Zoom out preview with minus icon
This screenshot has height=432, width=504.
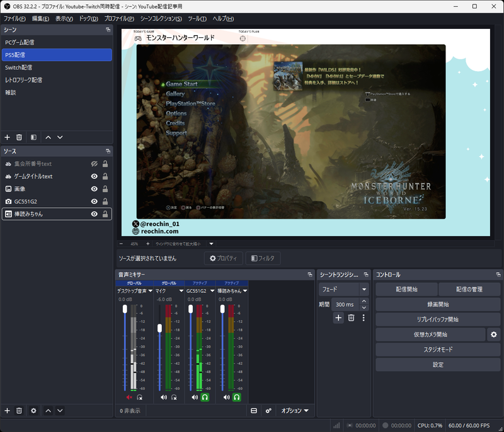pos(121,244)
